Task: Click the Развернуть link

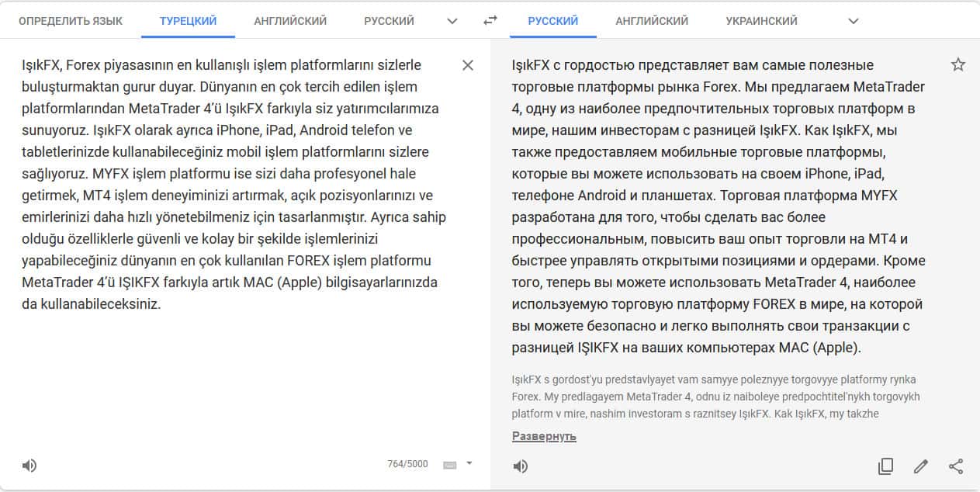Action: 544,436
